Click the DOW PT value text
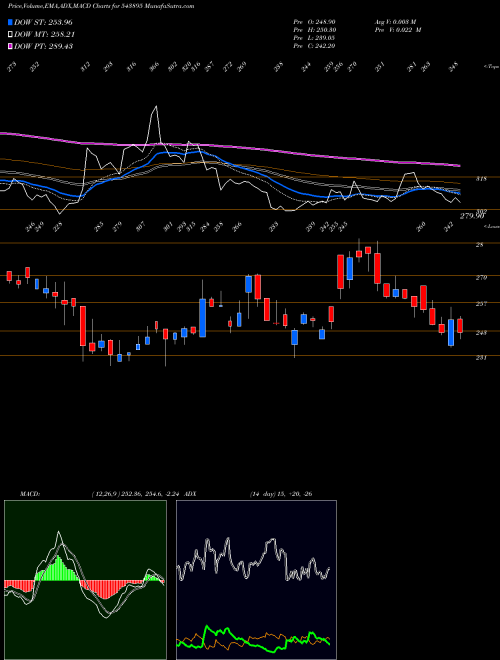The width and height of the screenshot is (500, 660). point(43,46)
